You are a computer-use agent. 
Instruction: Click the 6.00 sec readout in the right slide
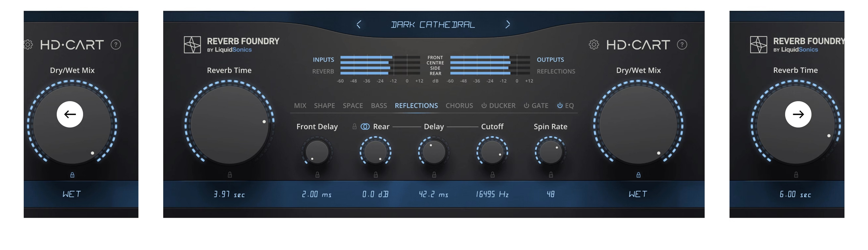pyautogui.click(x=795, y=194)
